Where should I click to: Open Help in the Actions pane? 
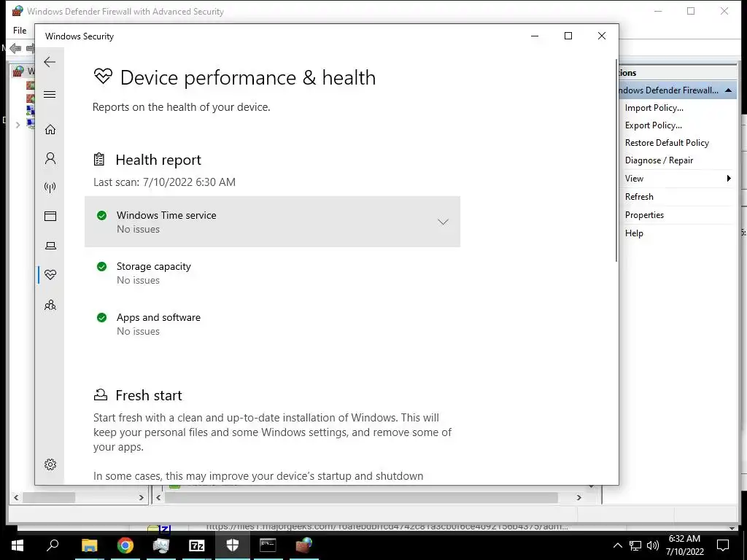[634, 233]
